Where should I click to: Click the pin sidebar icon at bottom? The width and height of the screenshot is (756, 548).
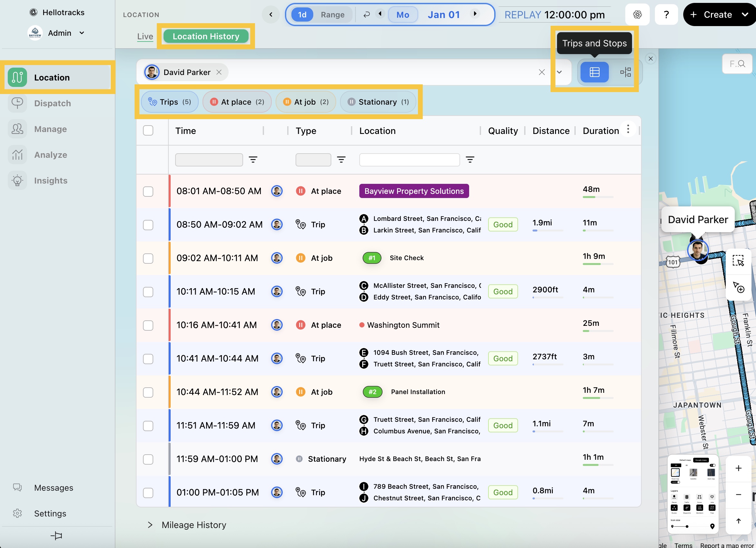pyautogui.click(x=56, y=536)
